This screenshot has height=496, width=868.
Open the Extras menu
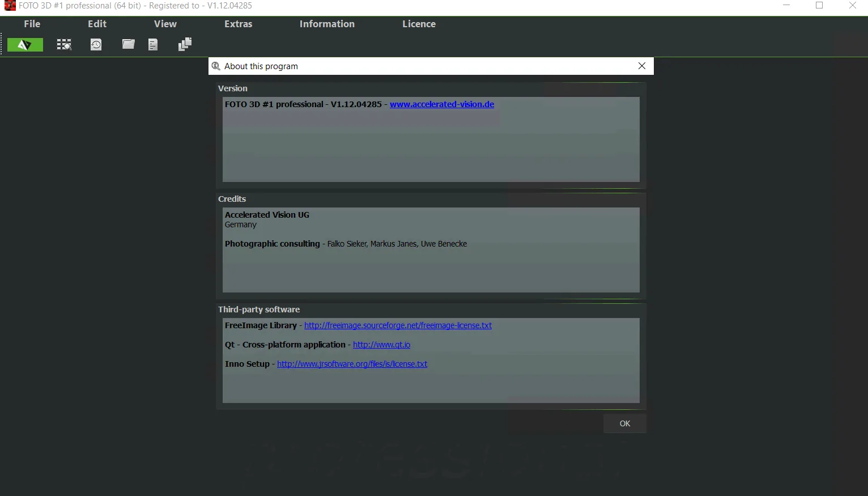click(239, 24)
